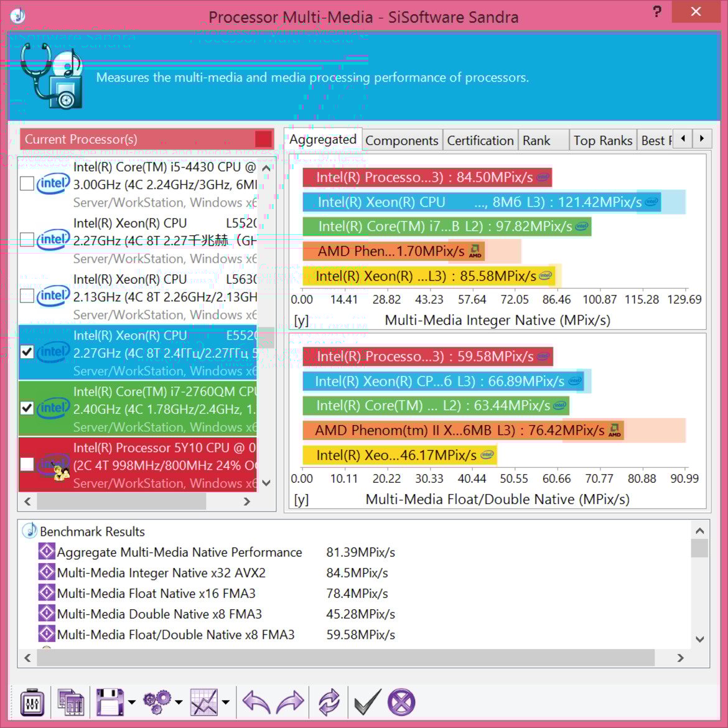
Task: Click the help question mark in title bar
Action: coord(657,11)
